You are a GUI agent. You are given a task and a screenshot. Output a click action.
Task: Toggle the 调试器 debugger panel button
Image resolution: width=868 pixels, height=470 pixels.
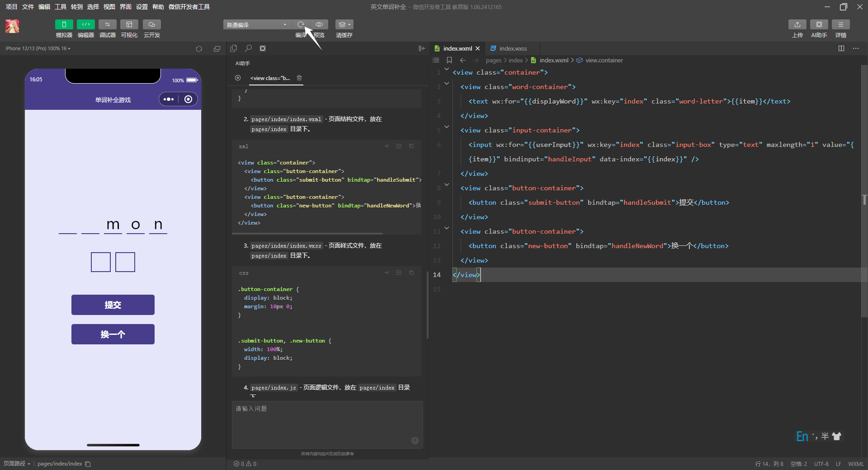point(107,24)
